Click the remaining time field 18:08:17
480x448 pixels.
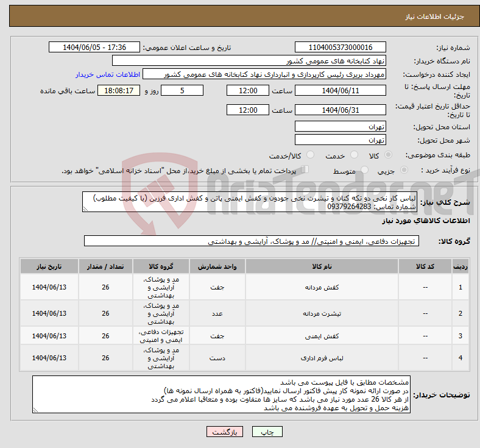pos(119,91)
